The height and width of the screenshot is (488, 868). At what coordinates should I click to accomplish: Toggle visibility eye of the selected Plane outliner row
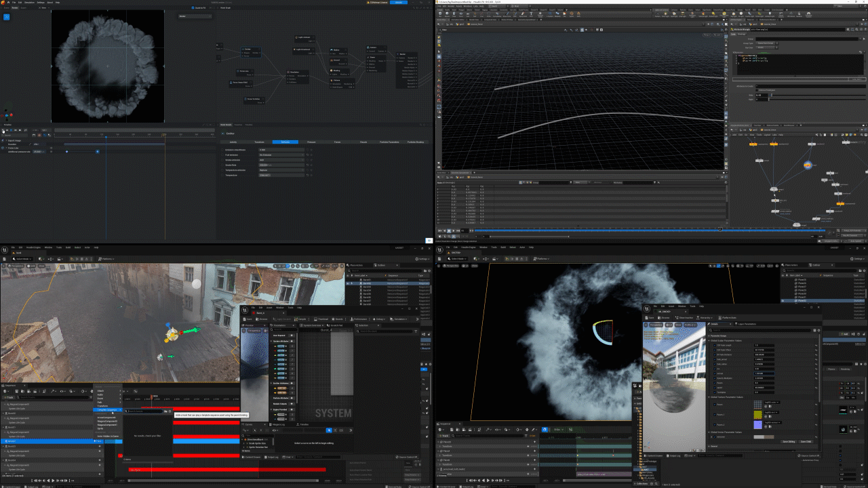(783, 301)
